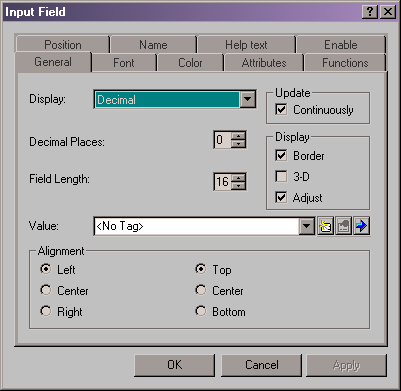
Task: Uncheck the Border checkbox
Action: tap(281, 155)
